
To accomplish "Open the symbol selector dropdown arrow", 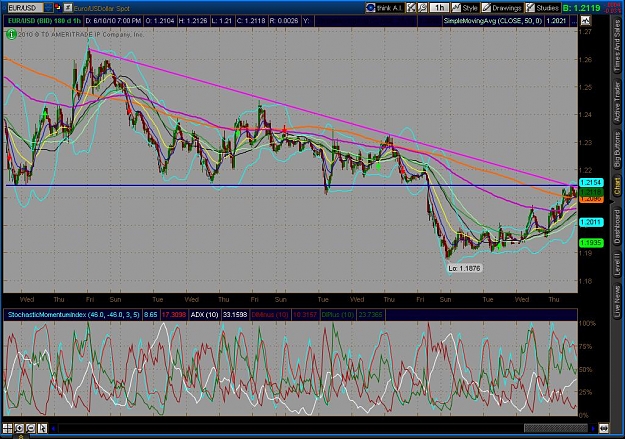I will coord(48,8).
